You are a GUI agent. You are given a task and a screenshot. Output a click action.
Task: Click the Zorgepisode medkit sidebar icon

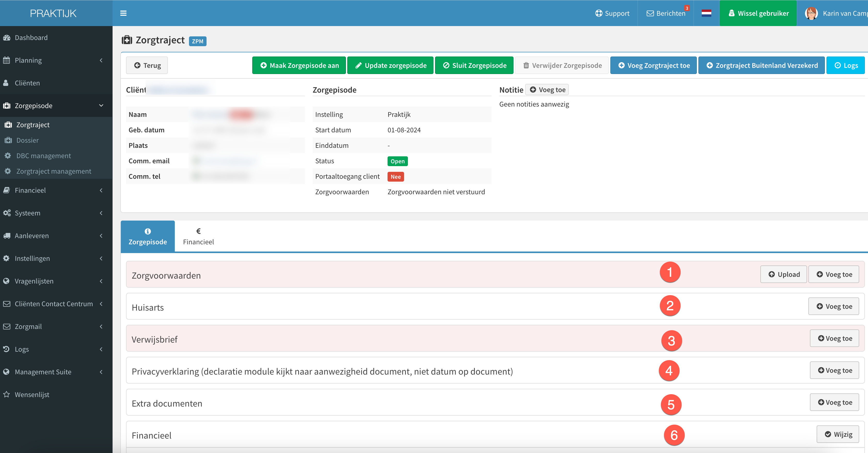pyautogui.click(x=6, y=106)
